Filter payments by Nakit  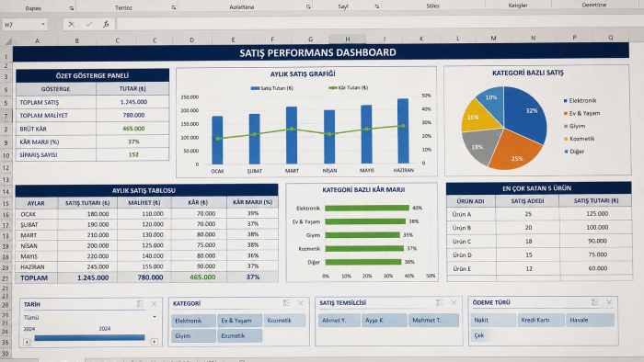click(493, 320)
